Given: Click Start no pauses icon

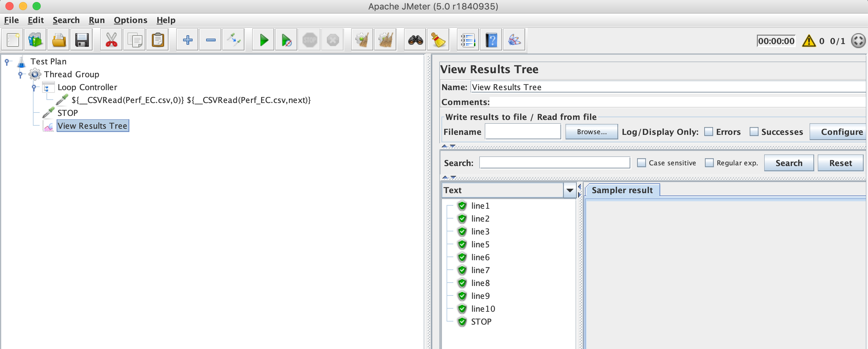Looking at the screenshot, I should coord(287,40).
